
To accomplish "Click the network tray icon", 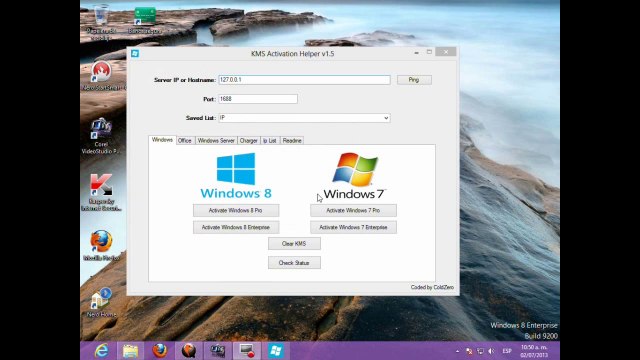I will coord(480,351).
